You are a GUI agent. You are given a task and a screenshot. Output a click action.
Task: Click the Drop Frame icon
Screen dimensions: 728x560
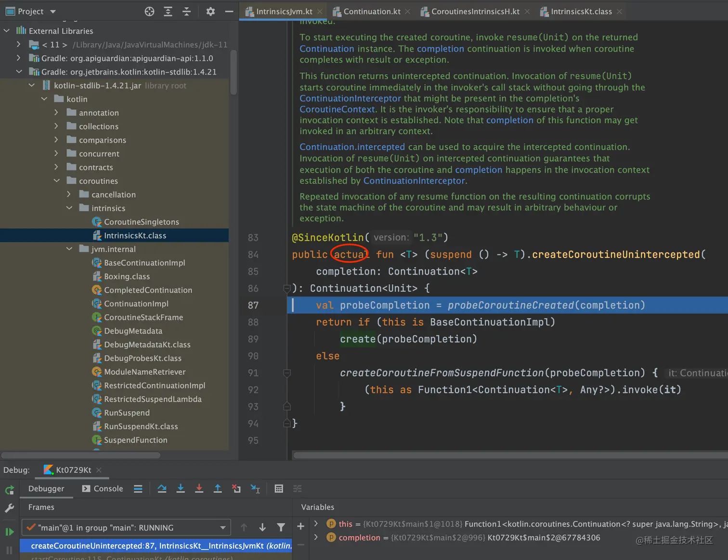[x=236, y=489]
